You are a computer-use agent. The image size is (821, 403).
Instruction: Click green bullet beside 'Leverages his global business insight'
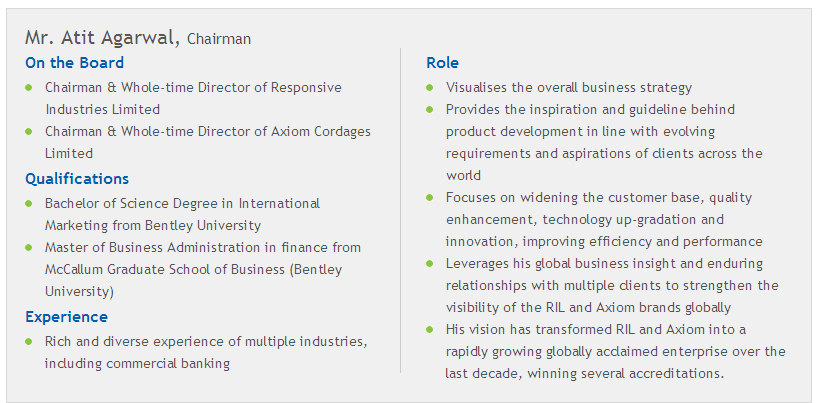(430, 263)
